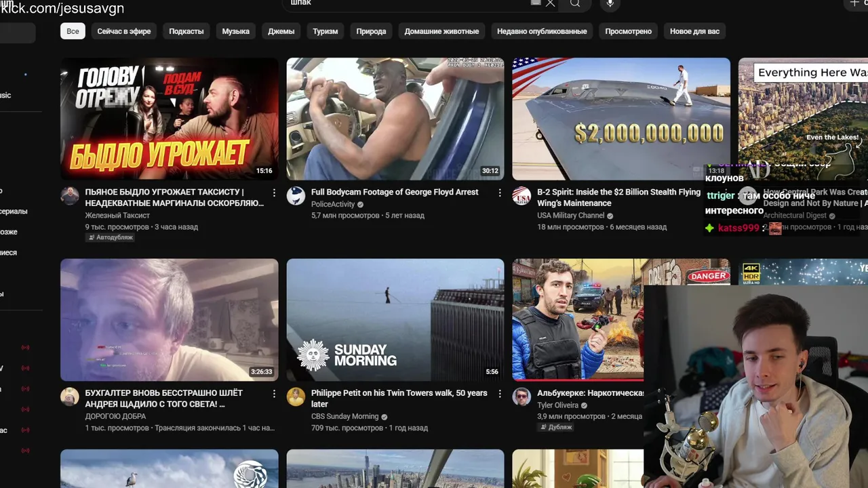Open the БЫДЛО УГРОЖАЕТ video thumbnail
Image resolution: width=868 pixels, height=488 pixels.
point(170,119)
